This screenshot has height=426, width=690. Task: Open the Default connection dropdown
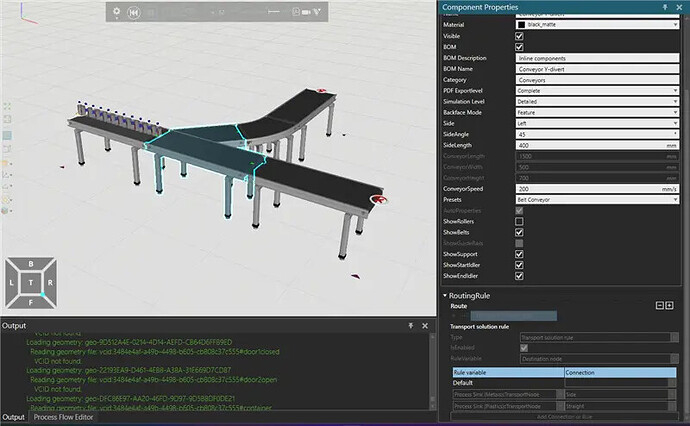[620, 383]
